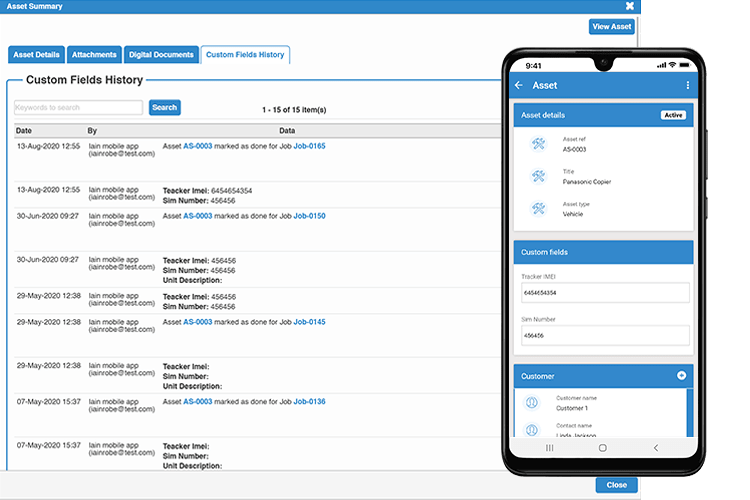Click the Keywords to search field
The height and width of the screenshot is (500, 750).
78,107
